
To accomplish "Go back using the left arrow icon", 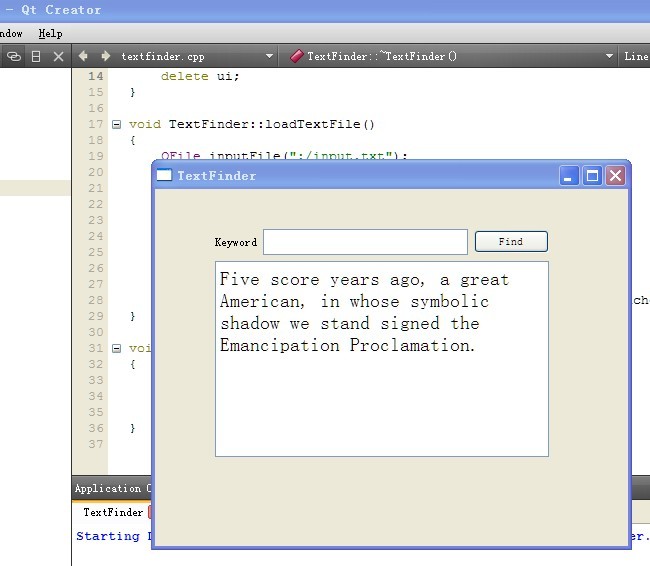I will tap(83, 57).
